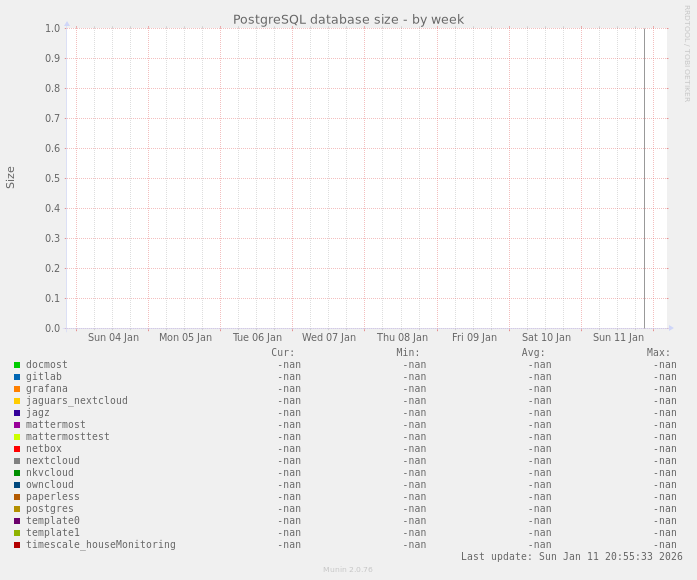697x580 pixels.
Task: Click postgres's Avg -nan value
Action: tap(540, 509)
